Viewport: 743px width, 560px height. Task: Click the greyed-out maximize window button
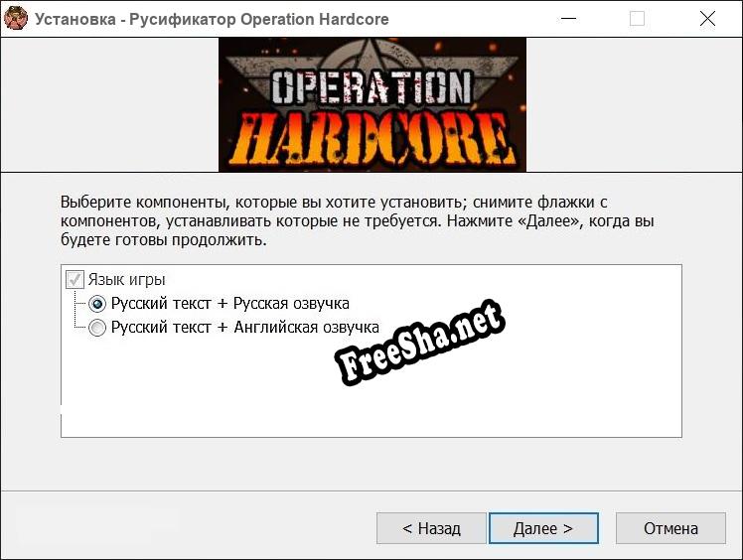click(637, 19)
